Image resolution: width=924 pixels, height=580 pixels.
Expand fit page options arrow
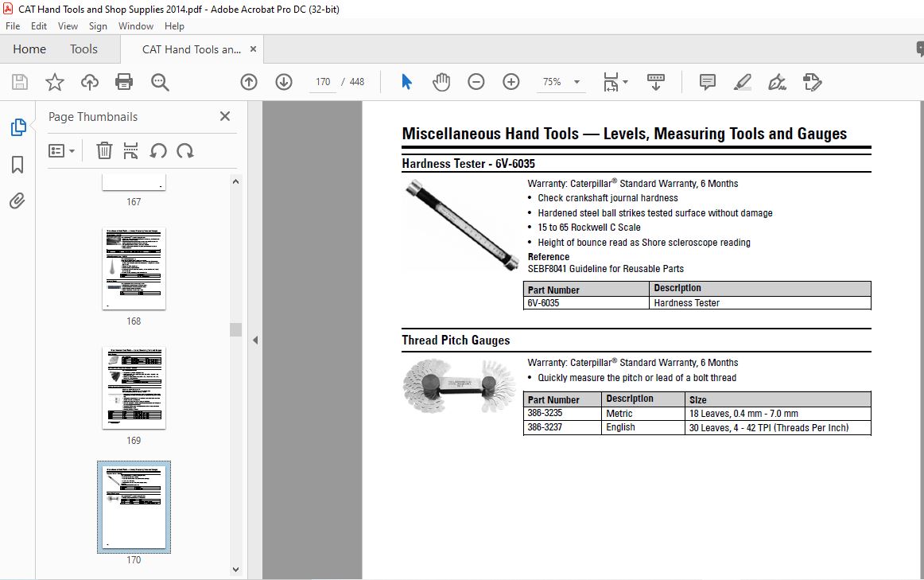point(625,82)
